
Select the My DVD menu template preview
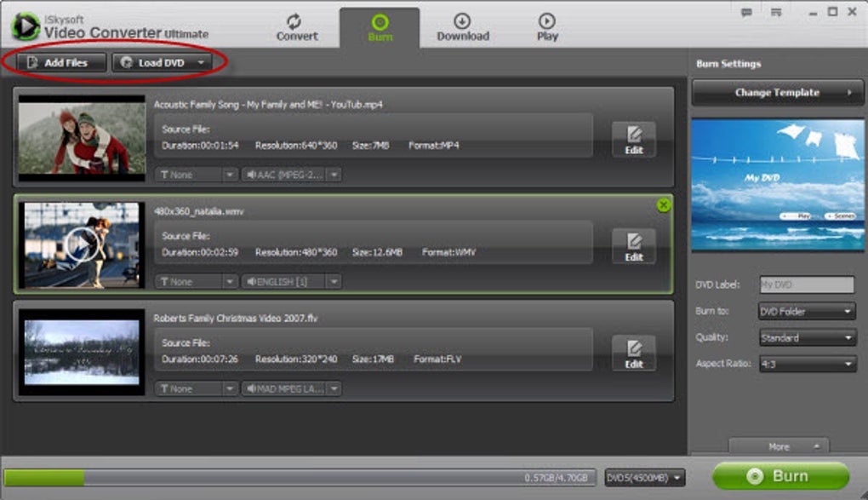(x=777, y=185)
